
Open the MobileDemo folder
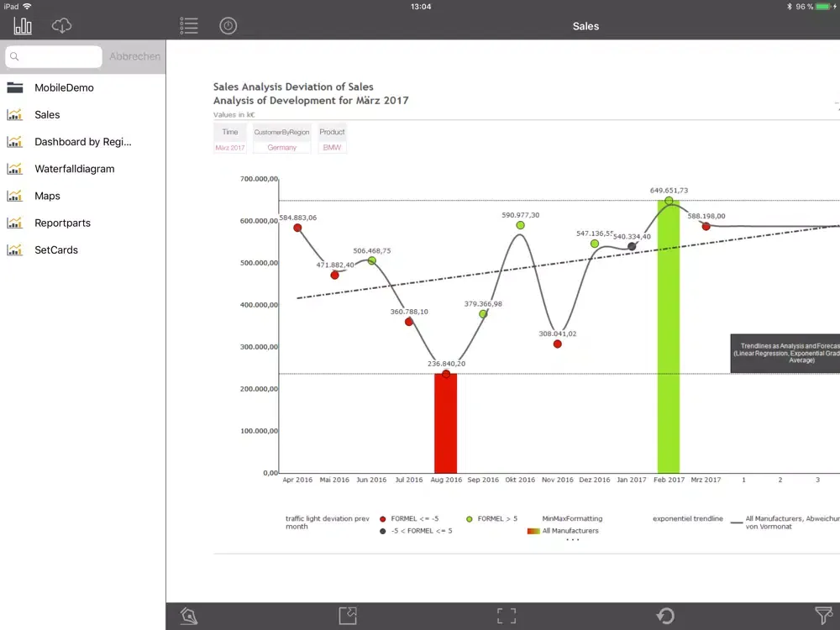coord(82,87)
